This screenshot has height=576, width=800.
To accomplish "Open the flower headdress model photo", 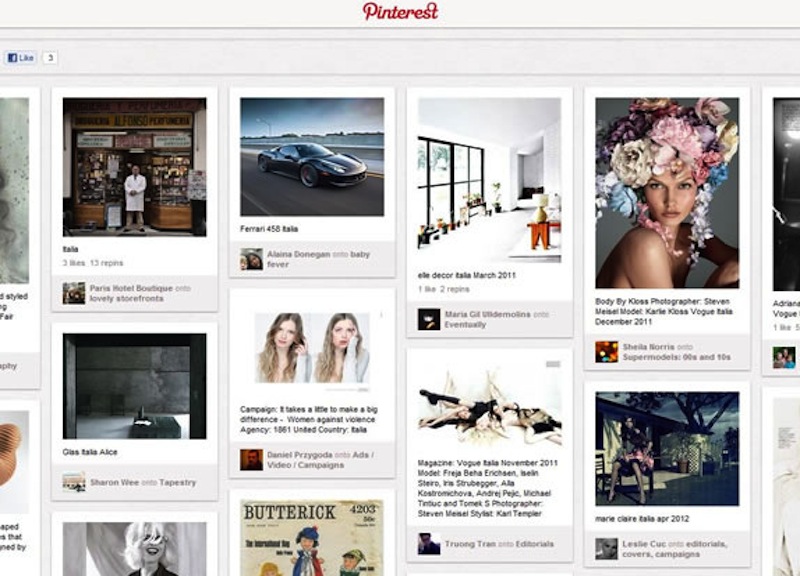I will 667,193.
